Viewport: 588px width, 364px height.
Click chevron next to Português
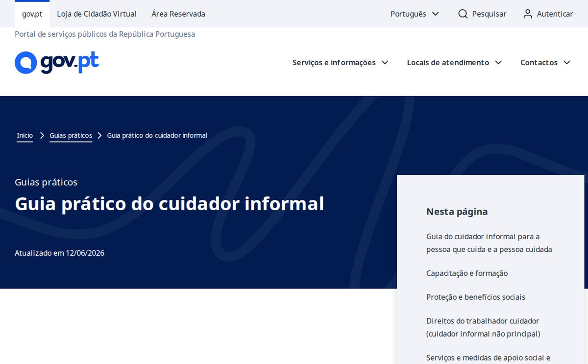point(435,14)
